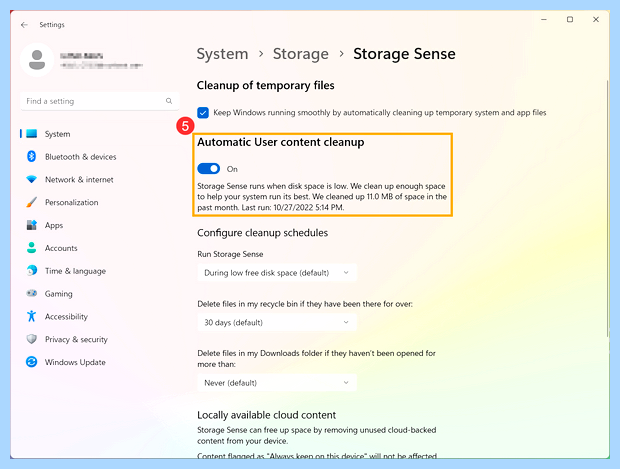This screenshot has width=620, height=469.
Task: Click the Accounts person icon
Action: pyautogui.click(x=32, y=248)
